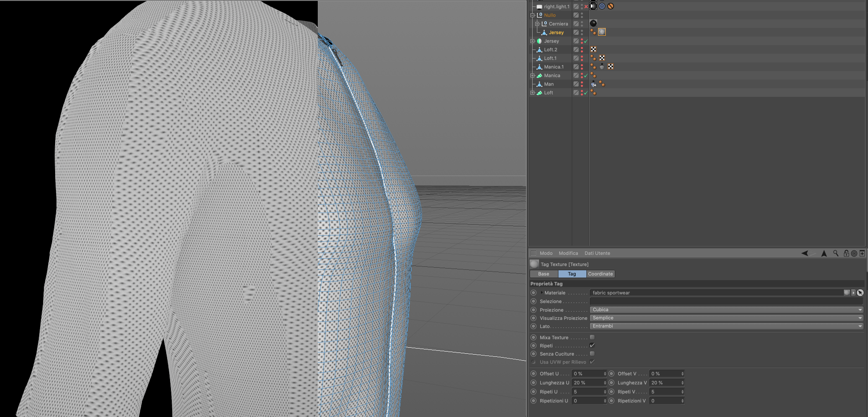868x417 pixels.
Task: Click the Ripetizioni V stepper arrows
Action: pos(682,401)
